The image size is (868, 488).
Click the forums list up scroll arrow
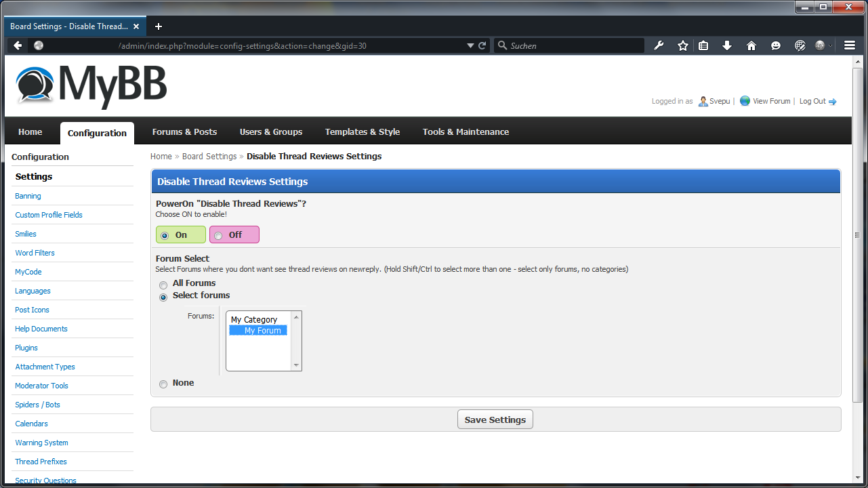(x=296, y=317)
